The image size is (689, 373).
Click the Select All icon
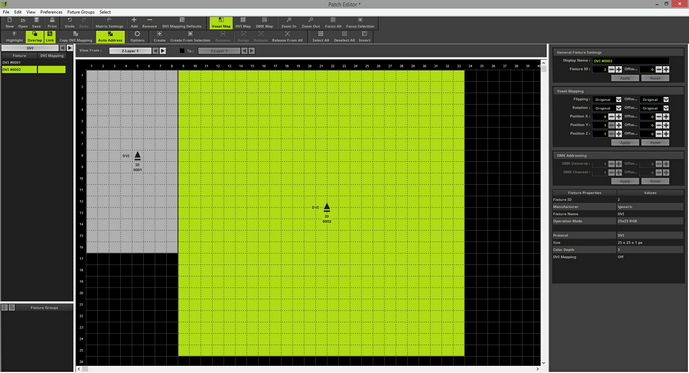pos(321,37)
